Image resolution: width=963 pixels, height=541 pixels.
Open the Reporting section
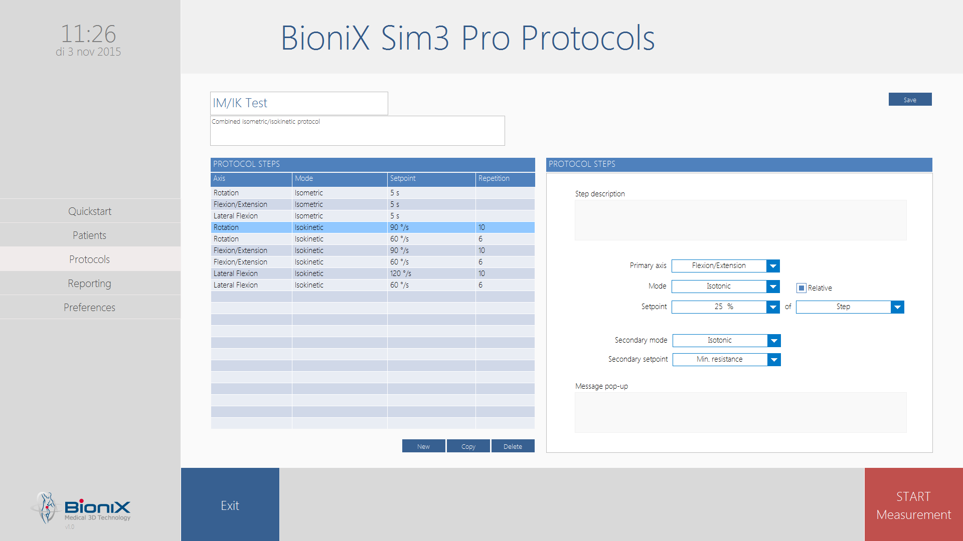90,283
